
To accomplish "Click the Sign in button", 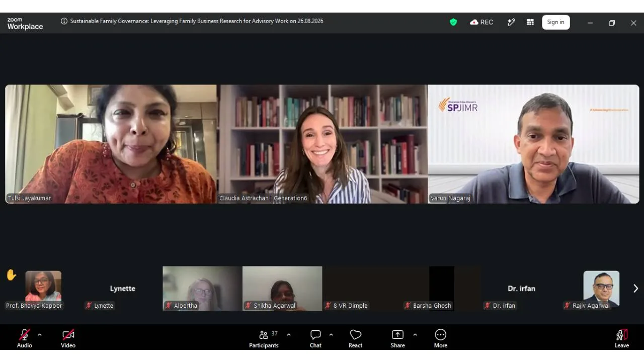I will (x=555, y=22).
